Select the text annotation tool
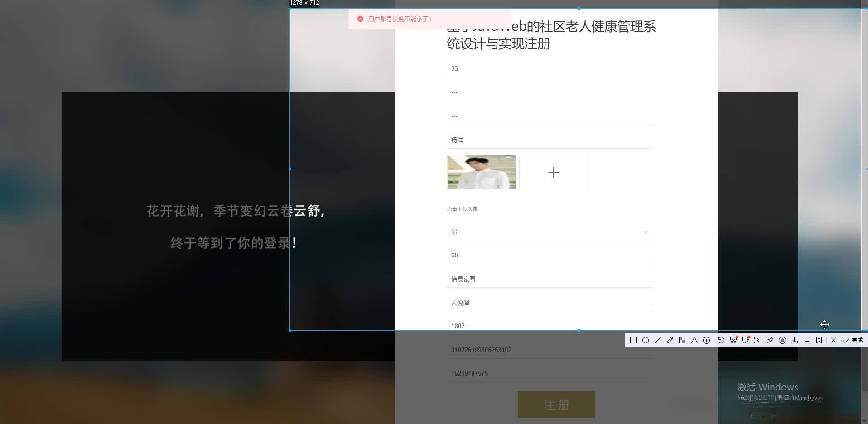The width and height of the screenshot is (868, 424). 694,340
